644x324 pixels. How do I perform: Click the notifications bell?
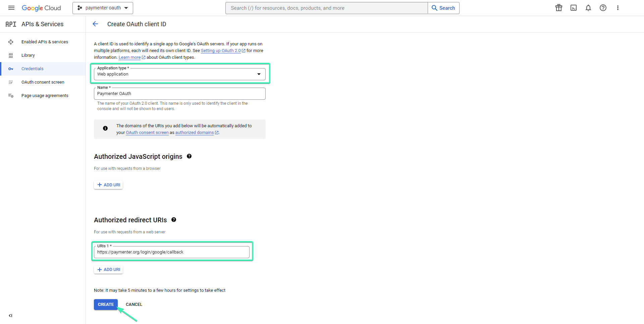tap(588, 8)
